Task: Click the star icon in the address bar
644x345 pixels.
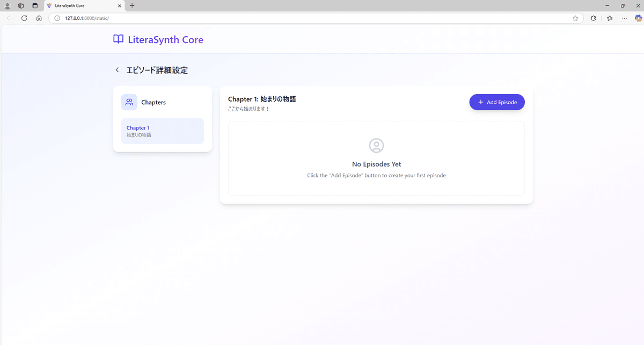Action: pos(575,18)
